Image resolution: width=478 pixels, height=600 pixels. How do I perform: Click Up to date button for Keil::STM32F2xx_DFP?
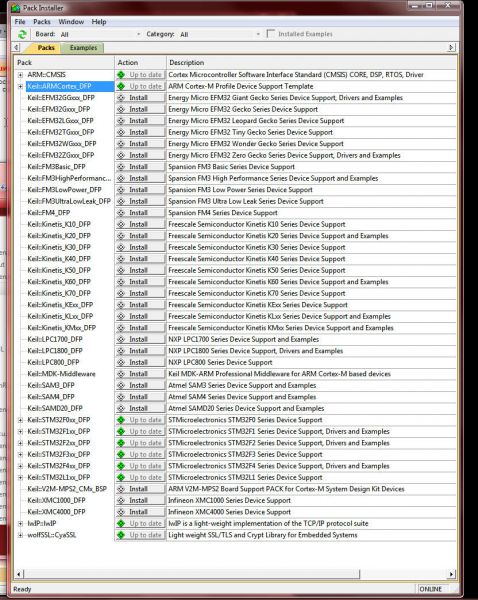click(140, 443)
